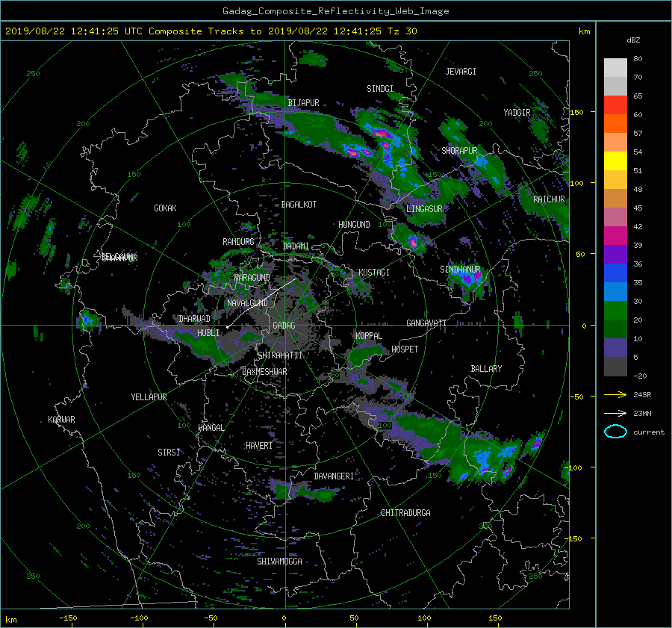
Task: Click the RAICHUR city label
Action: coord(549,199)
